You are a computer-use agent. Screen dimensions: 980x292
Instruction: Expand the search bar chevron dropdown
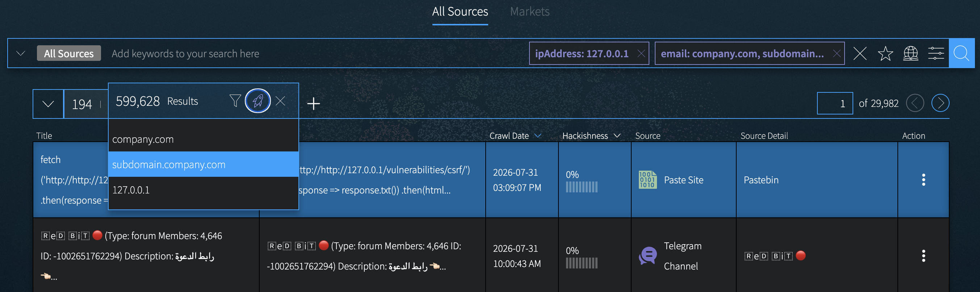(21, 53)
